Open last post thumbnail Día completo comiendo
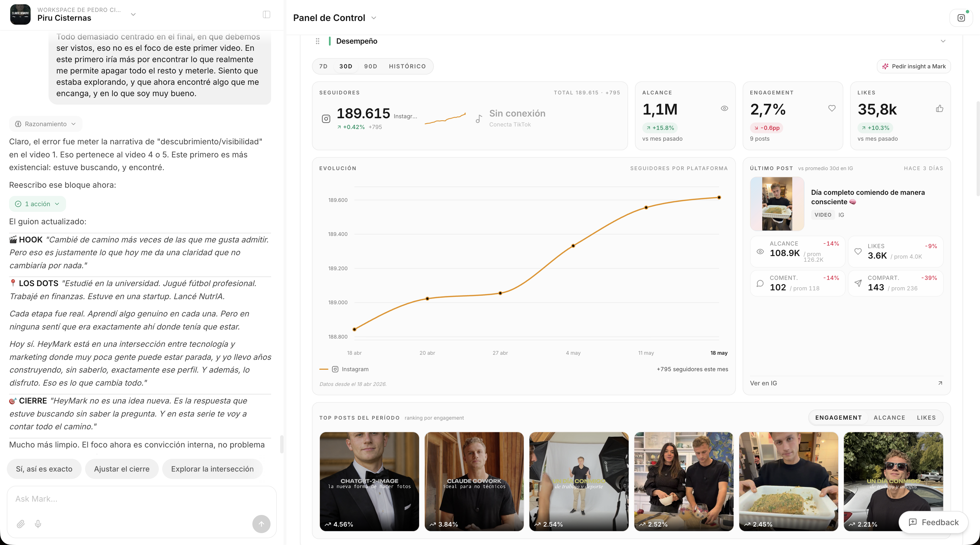Screen dimensions: 980x545 [x=777, y=204]
